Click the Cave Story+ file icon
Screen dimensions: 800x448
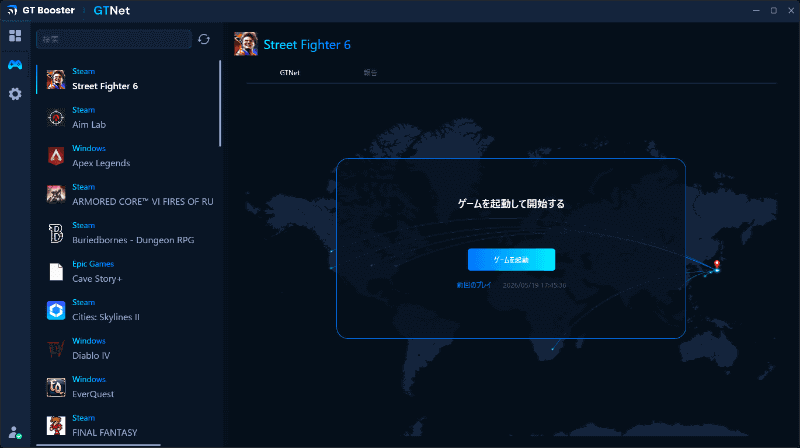56,272
